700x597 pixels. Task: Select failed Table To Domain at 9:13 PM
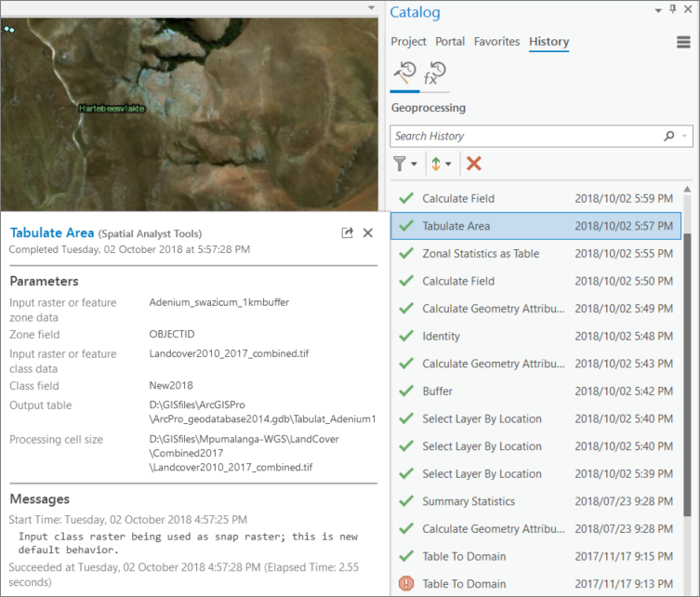click(x=535, y=584)
